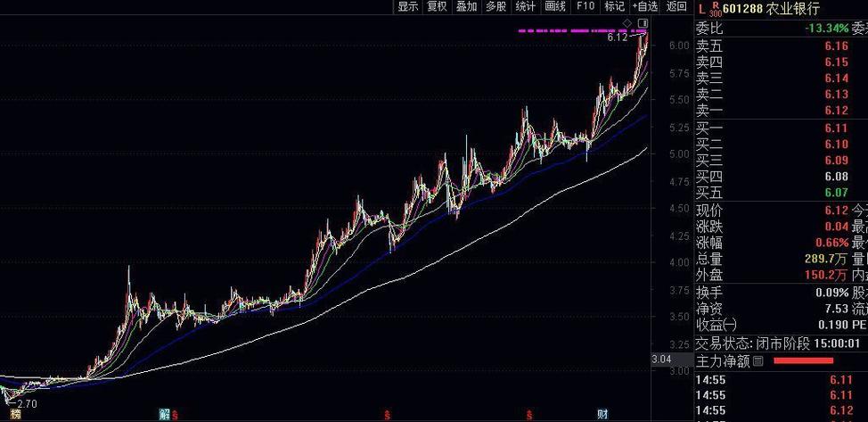Click the L margin-trading badge before the stock code
868x422 pixels.
pyautogui.click(x=702, y=8)
